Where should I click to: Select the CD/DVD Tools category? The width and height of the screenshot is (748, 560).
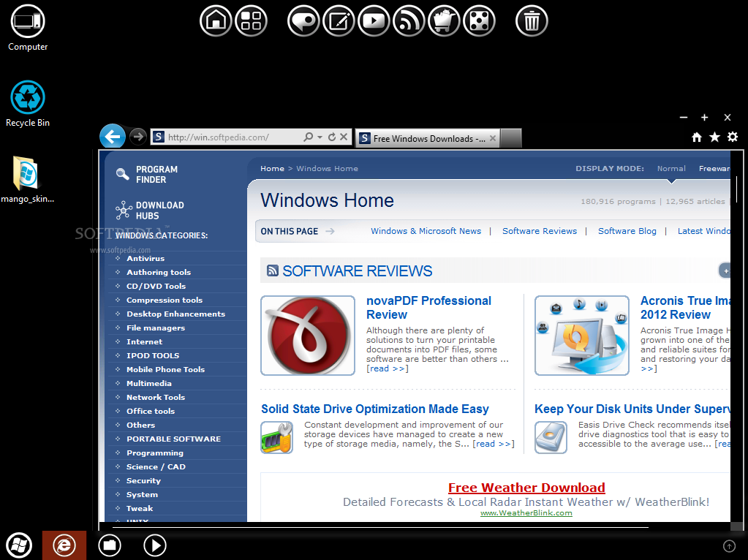point(156,286)
